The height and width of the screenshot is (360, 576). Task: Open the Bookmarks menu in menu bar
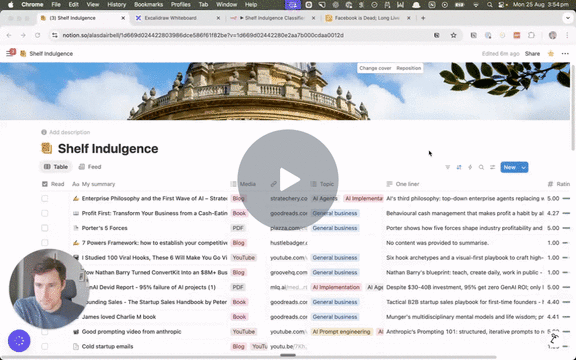pyautogui.click(x=148, y=5)
